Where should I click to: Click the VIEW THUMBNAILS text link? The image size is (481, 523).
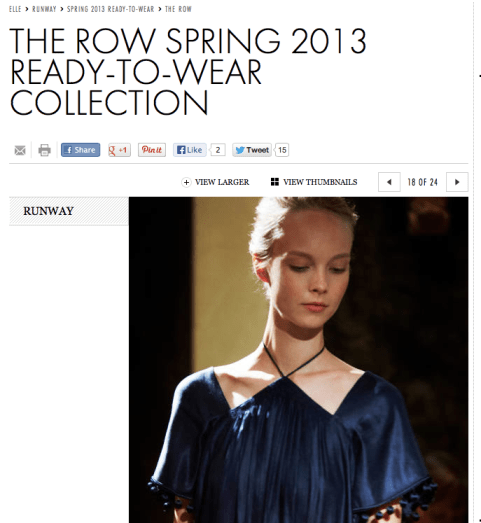320,182
